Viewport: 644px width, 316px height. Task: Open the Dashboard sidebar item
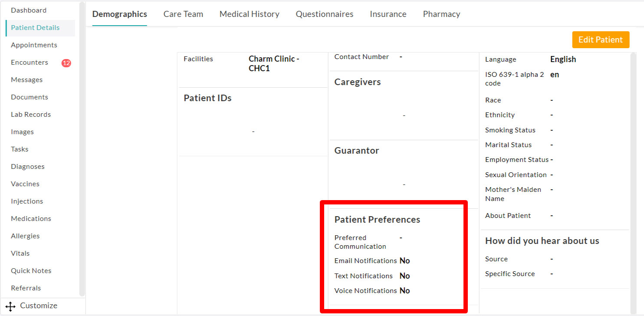[29, 10]
